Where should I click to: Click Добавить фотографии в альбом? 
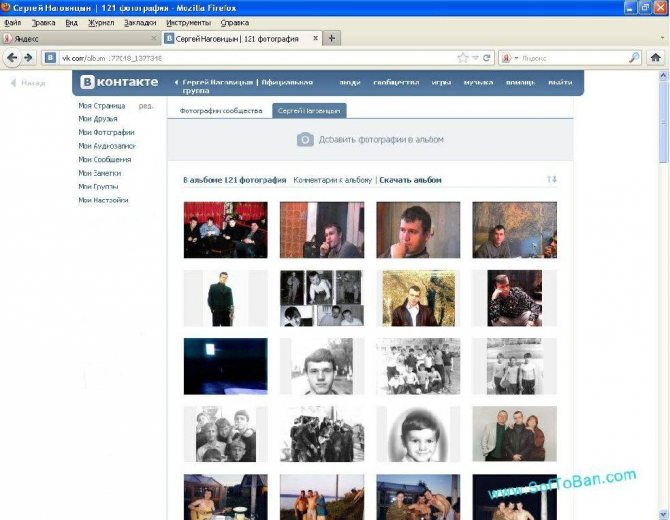point(381,139)
